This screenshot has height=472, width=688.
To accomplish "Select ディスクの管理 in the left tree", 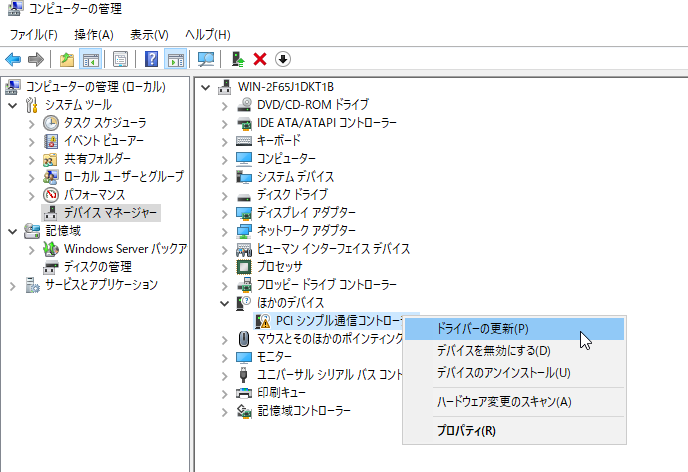I will pos(98,267).
